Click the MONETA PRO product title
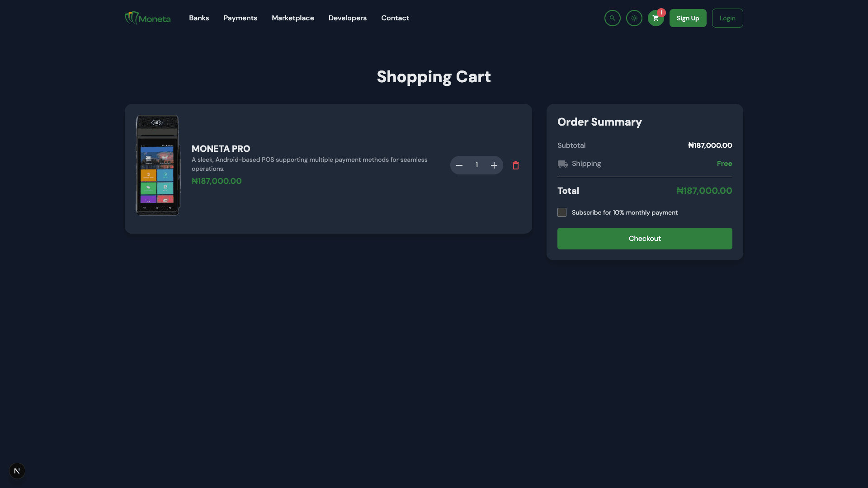The height and width of the screenshot is (488, 868). (221, 149)
